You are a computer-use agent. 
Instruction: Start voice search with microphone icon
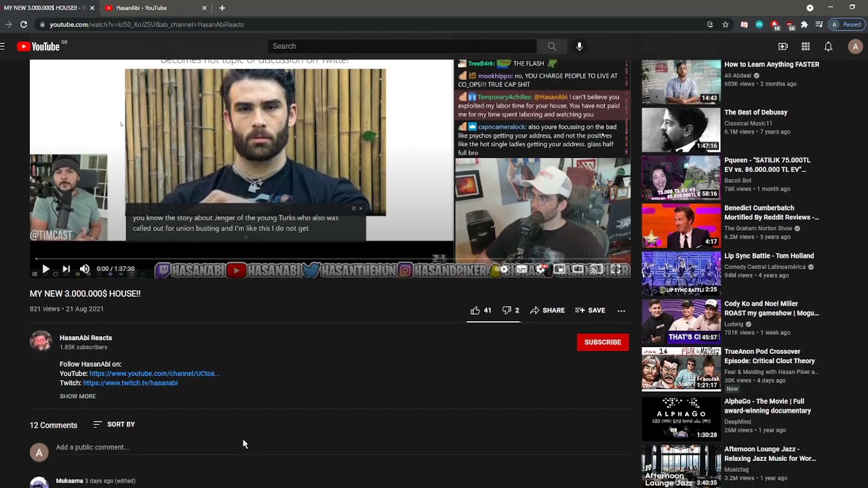coord(579,46)
